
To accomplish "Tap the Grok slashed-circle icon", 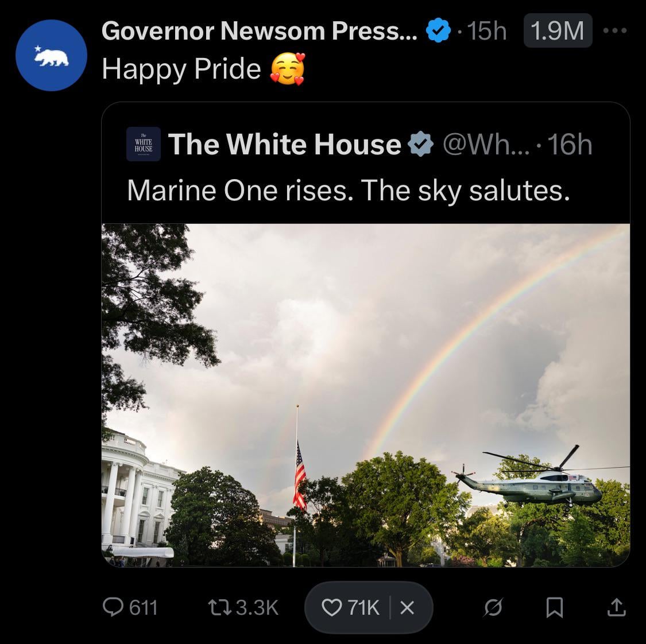I will click(493, 607).
